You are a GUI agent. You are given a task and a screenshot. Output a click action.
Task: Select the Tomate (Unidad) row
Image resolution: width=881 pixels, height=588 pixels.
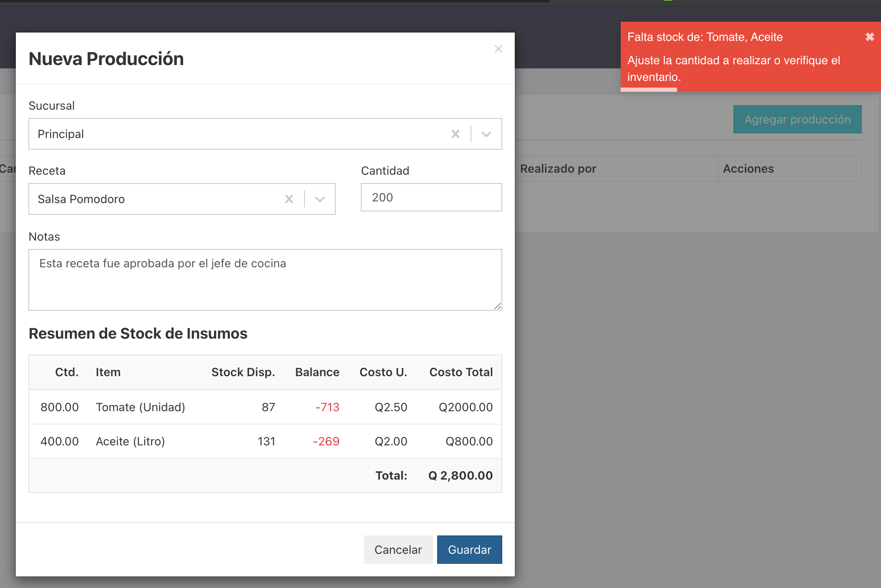pos(265,407)
